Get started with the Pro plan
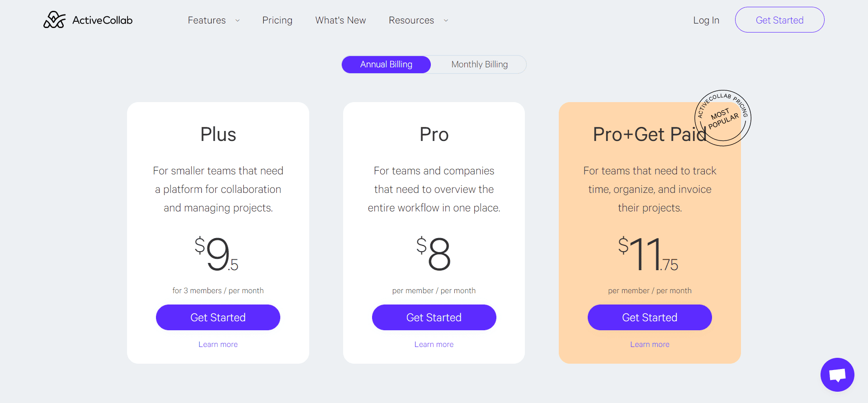Image resolution: width=868 pixels, height=403 pixels. tap(434, 317)
